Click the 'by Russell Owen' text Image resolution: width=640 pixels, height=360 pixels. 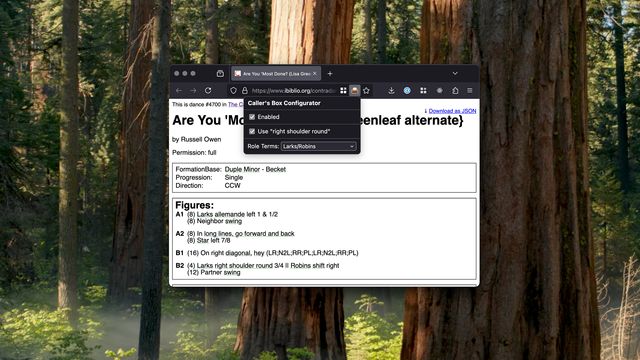click(196, 140)
